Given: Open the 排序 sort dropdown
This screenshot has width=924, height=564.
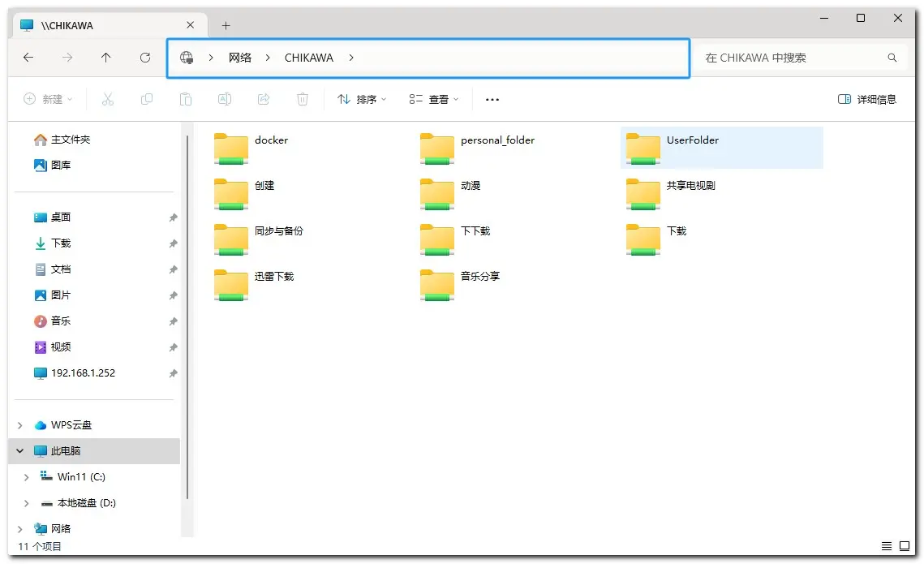Looking at the screenshot, I should point(361,99).
